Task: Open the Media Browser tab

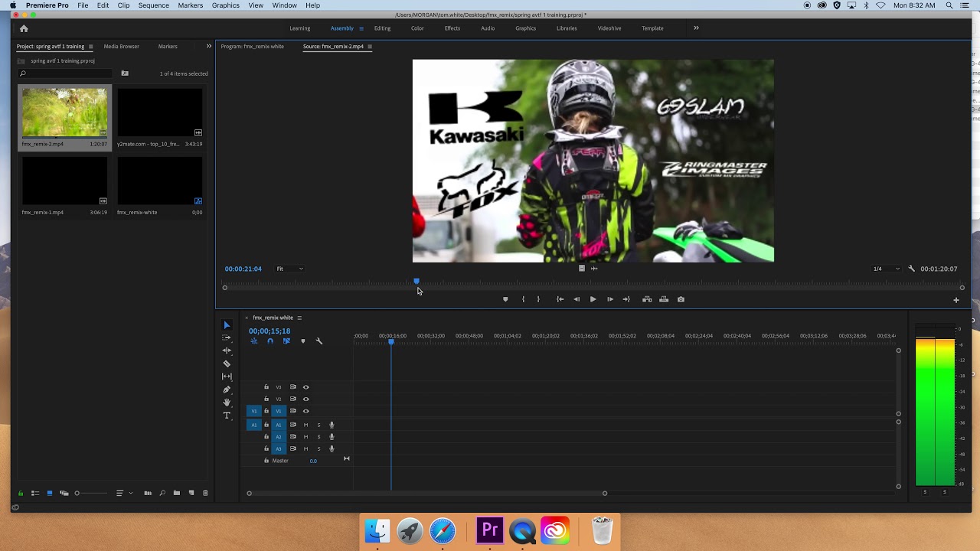Action: tap(121, 47)
